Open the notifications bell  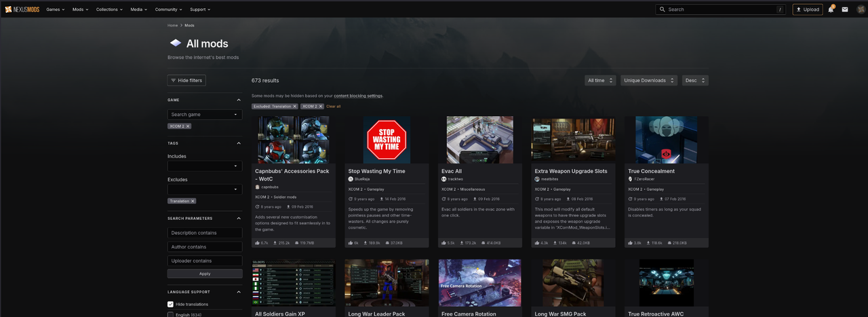click(x=831, y=10)
